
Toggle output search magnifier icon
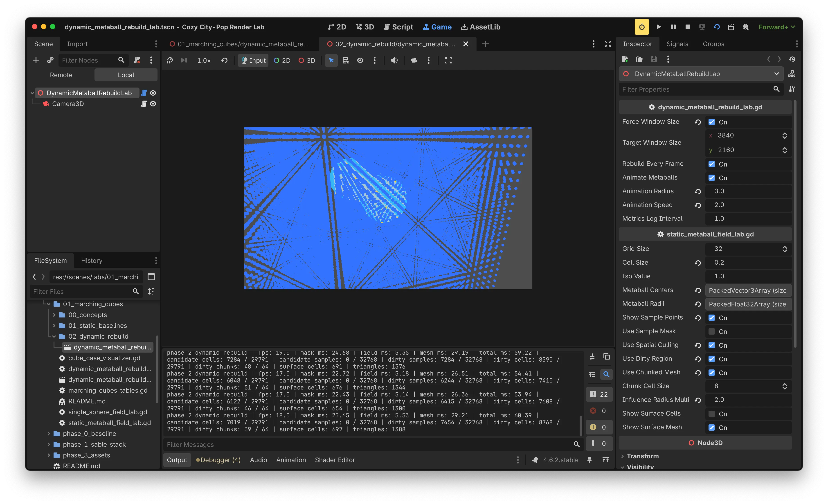pos(606,374)
